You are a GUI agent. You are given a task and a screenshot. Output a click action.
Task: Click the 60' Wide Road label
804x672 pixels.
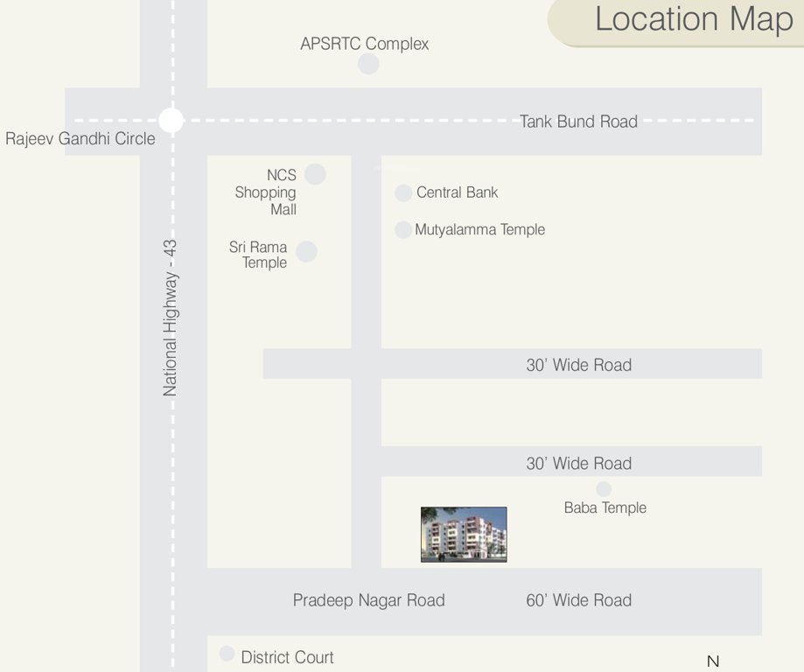(578, 600)
